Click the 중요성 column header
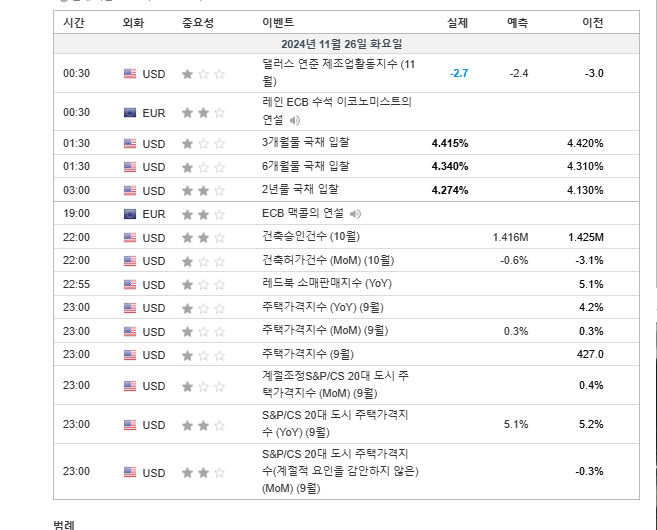Screen dimensions: 657x530 tap(198, 22)
